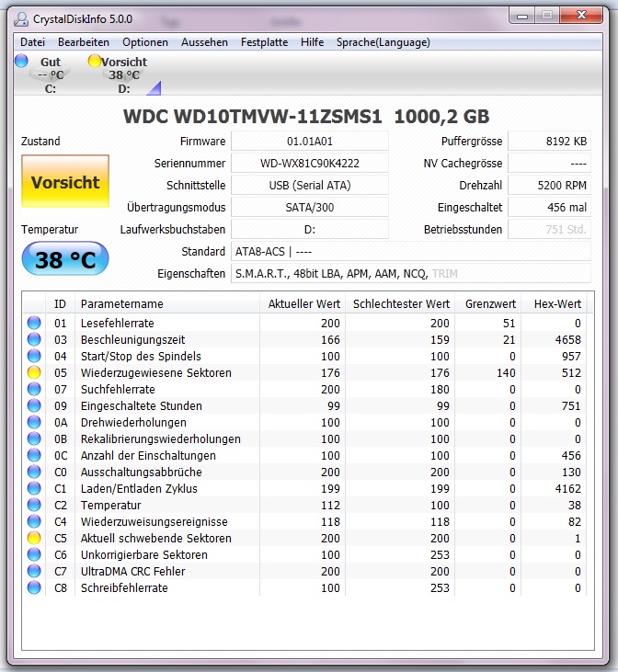Viewport: 618px width, 672px height.
Task: Click the Eigenschaften field with S.M.A.R.T.
Action: click(x=411, y=273)
